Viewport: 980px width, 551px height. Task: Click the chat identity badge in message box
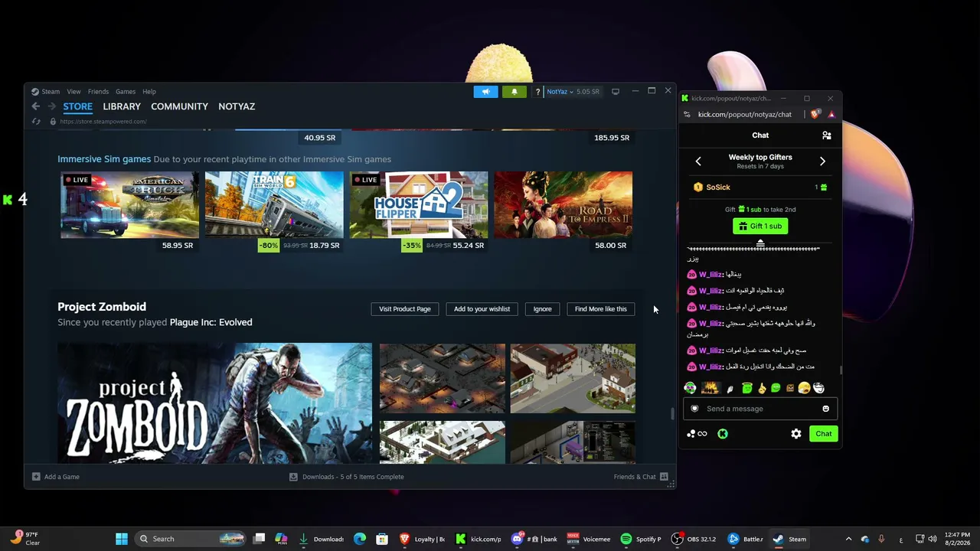tap(694, 409)
